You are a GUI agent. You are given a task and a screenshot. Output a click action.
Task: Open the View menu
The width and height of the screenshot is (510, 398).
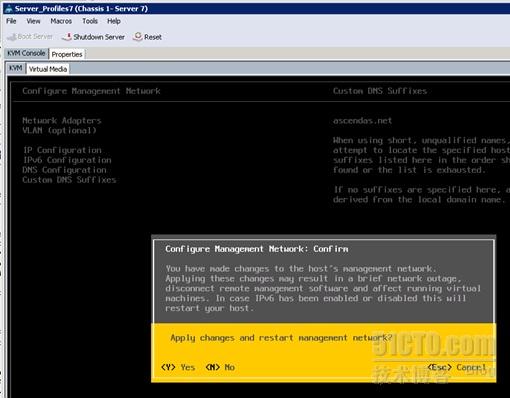(33, 21)
